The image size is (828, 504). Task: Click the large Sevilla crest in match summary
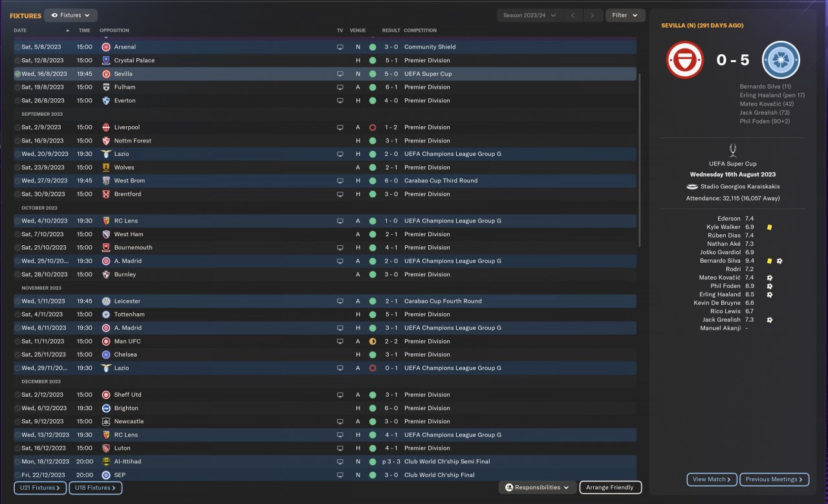[x=685, y=60]
